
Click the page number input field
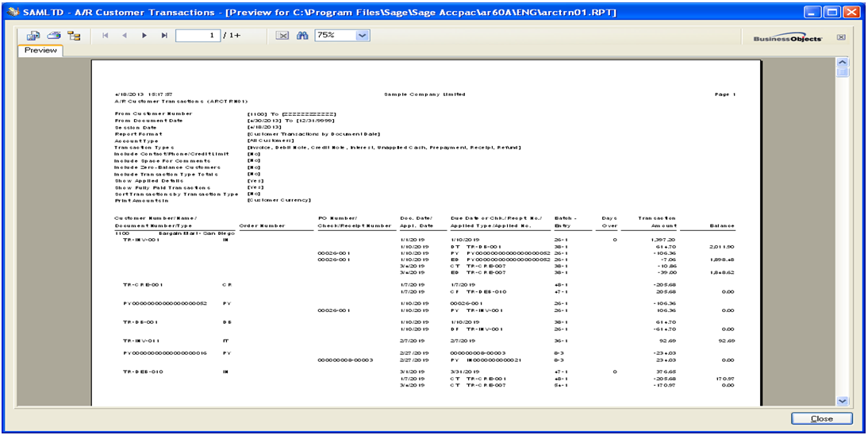(198, 36)
